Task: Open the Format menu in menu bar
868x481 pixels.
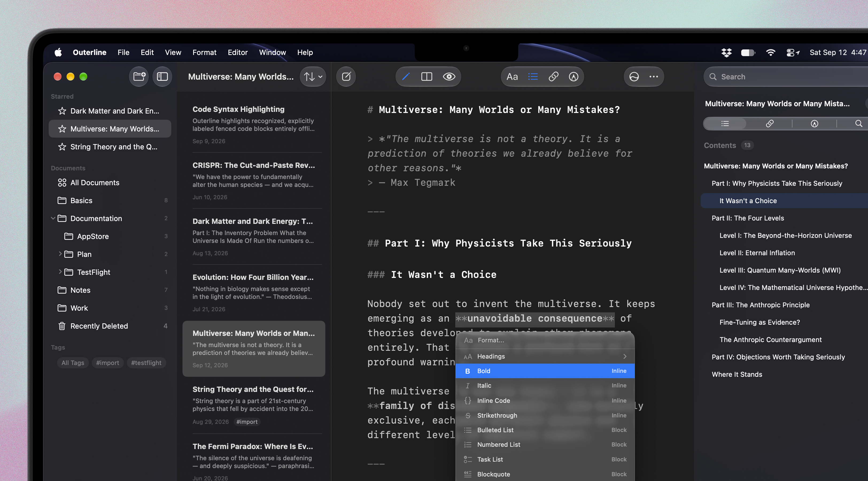Action: point(204,53)
